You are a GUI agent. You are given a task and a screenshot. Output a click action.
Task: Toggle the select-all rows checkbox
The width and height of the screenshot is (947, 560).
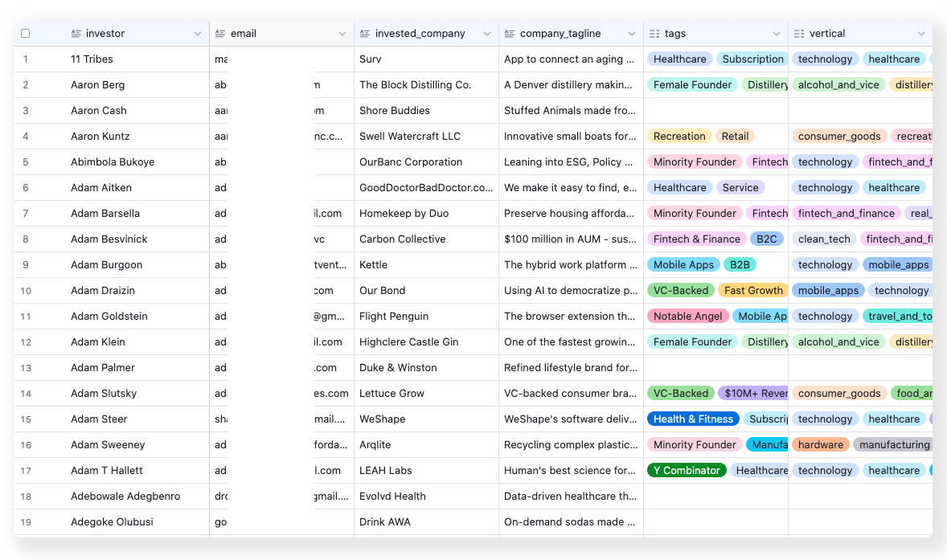click(x=26, y=34)
